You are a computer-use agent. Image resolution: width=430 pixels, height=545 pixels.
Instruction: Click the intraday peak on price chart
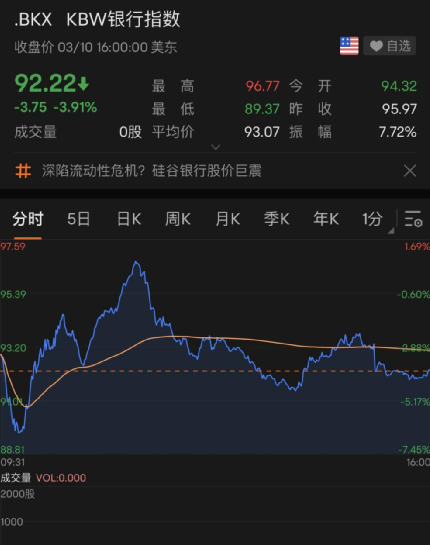coord(136,263)
